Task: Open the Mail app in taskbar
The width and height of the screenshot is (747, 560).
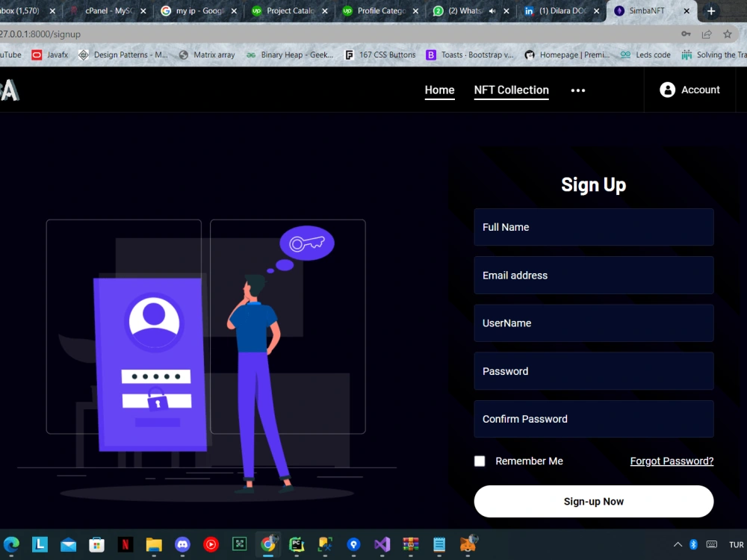Action: click(x=68, y=544)
